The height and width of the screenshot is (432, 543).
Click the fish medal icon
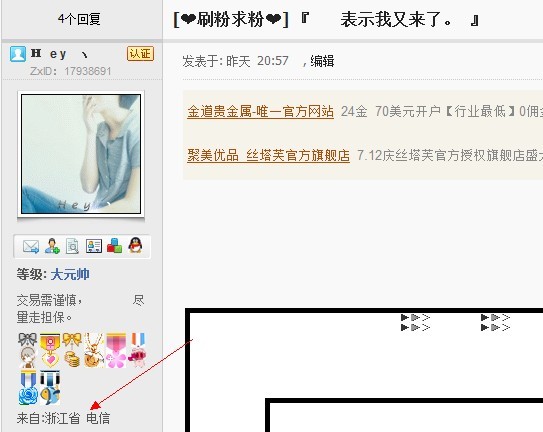(x=50, y=387)
